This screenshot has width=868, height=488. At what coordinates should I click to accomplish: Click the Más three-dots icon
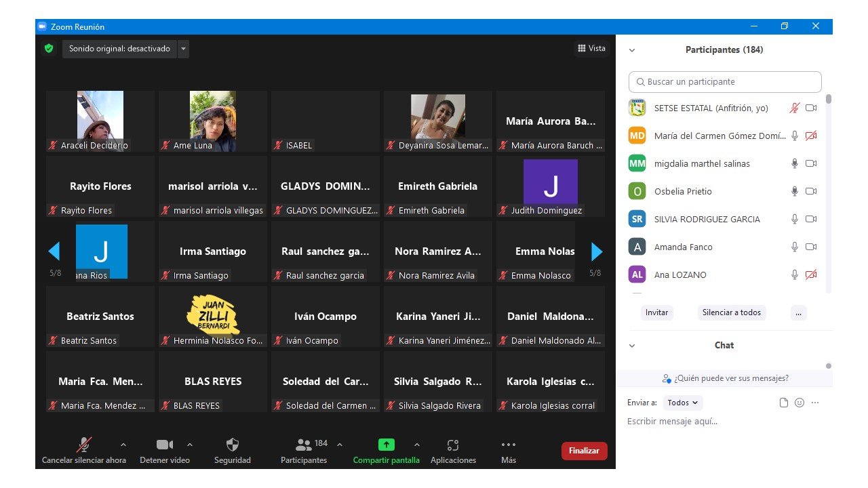point(508,445)
